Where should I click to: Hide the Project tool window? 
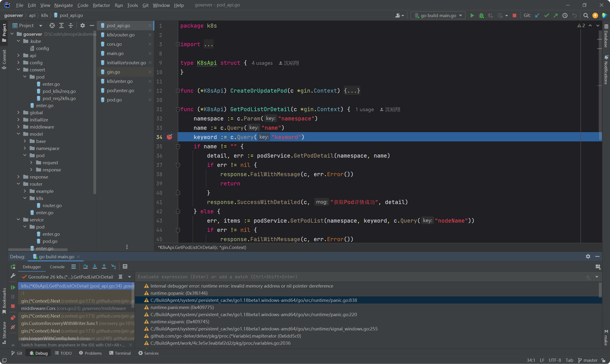pyautogui.click(x=92, y=25)
